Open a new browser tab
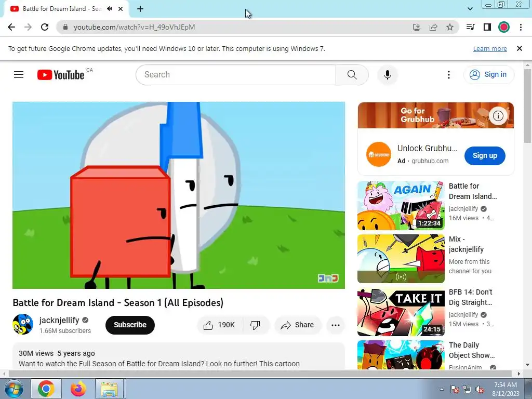The width and height of the screenshot is (532, 399). (140, 9)
